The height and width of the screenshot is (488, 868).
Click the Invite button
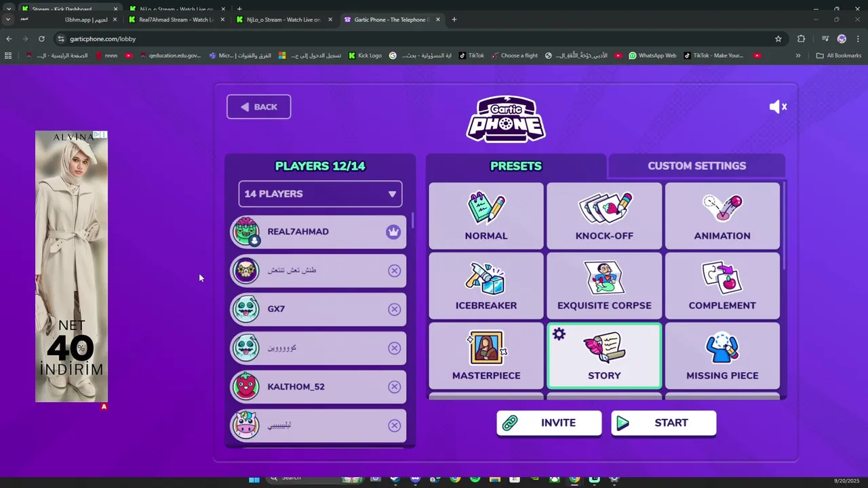tap(549, 422)
